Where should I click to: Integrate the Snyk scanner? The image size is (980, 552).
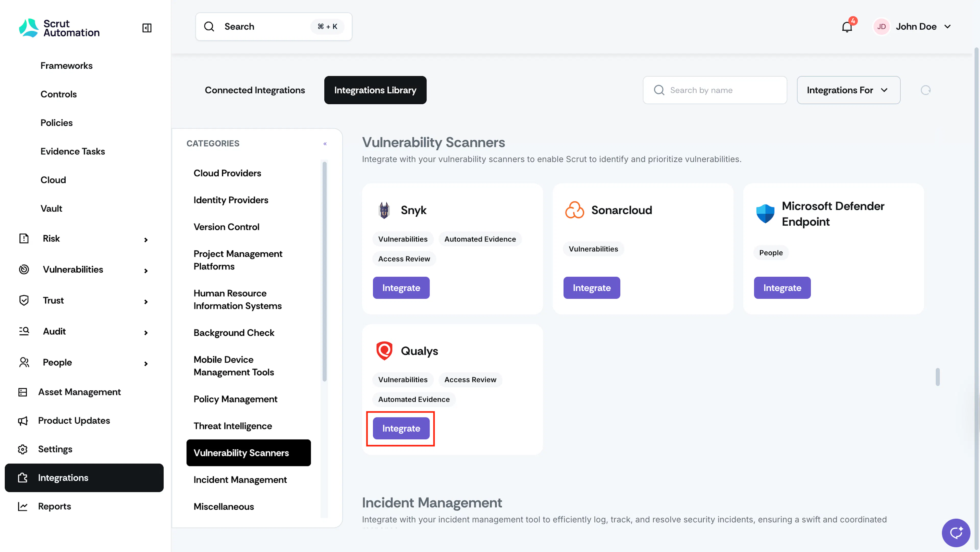click(x=401, y=288)
